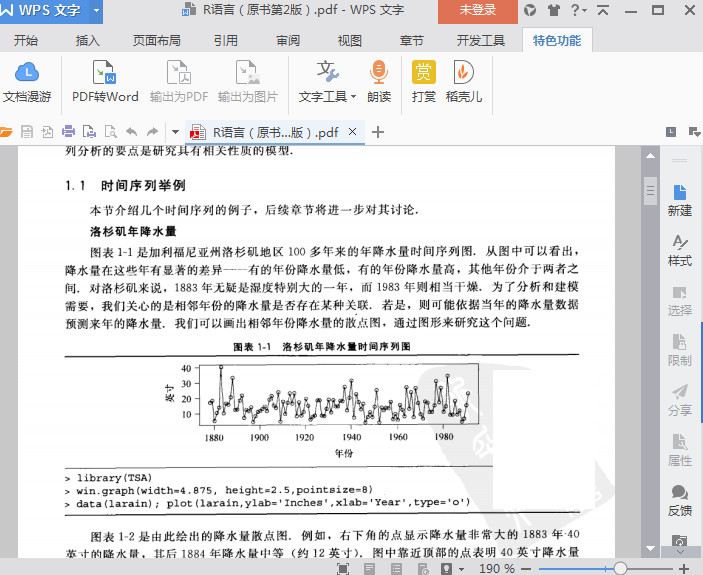
Task: Open the 引用 ribbon tab
Action: coord(226,40)
